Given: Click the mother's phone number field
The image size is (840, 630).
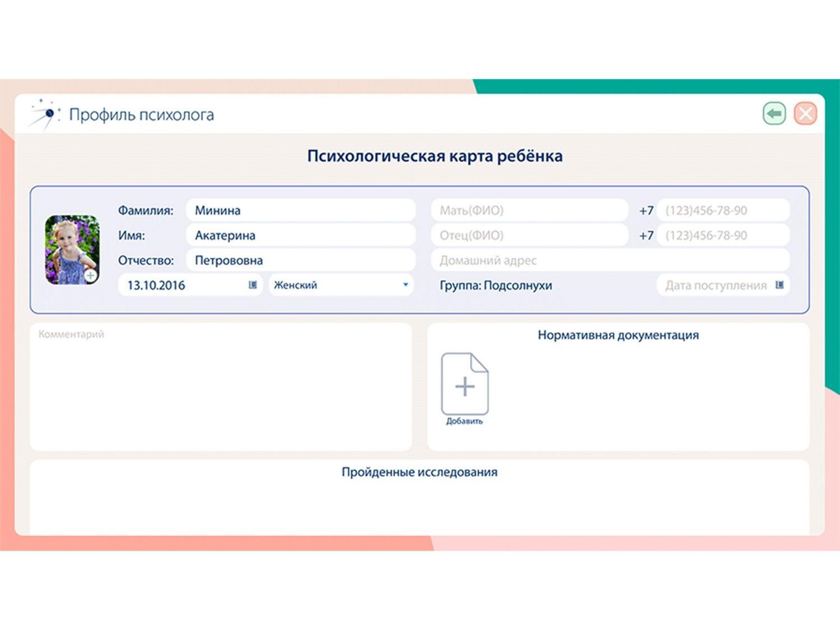Looking at the screenshot, I should [x=722, y=211].
